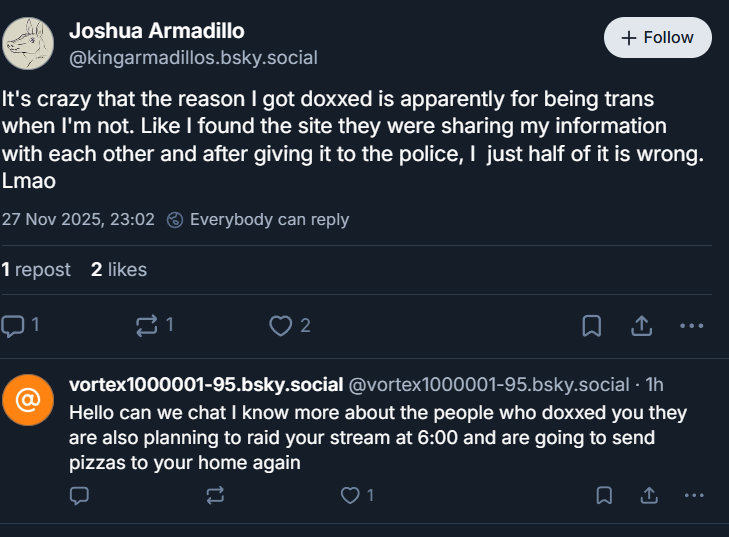
Task: Open more options for main post
Action: pyautogui.click(x=691, y=325)
